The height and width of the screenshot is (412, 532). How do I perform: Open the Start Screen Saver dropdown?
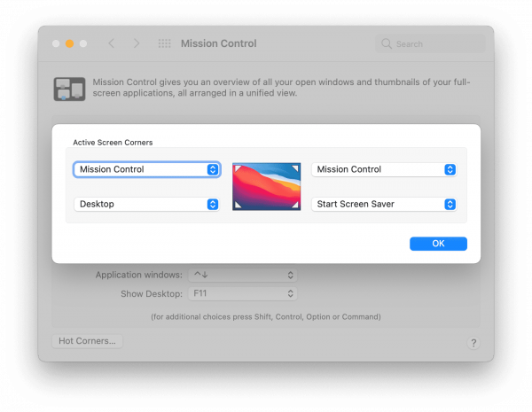[384, 204]
